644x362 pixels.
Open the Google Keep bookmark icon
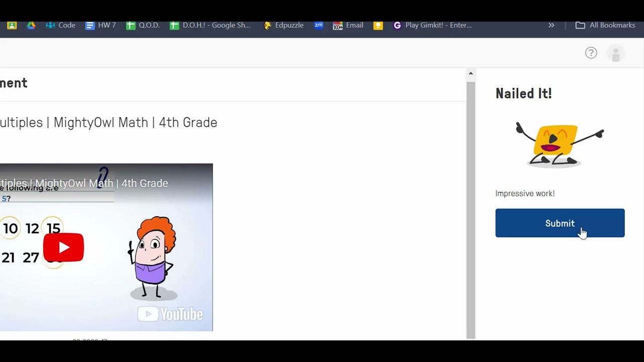coord(378,25)
